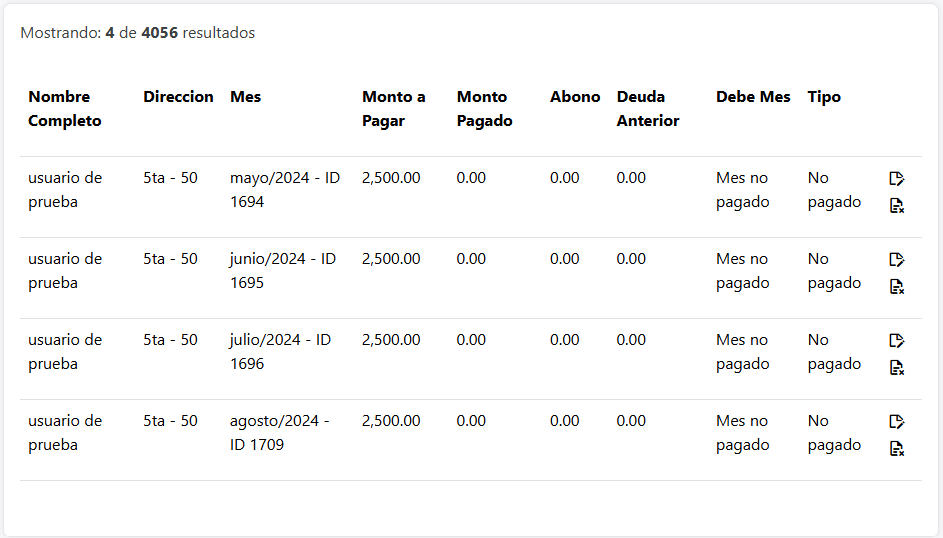Click 'usuario de prueba' in agosto row
943x538 pixels.
[65, 433]
